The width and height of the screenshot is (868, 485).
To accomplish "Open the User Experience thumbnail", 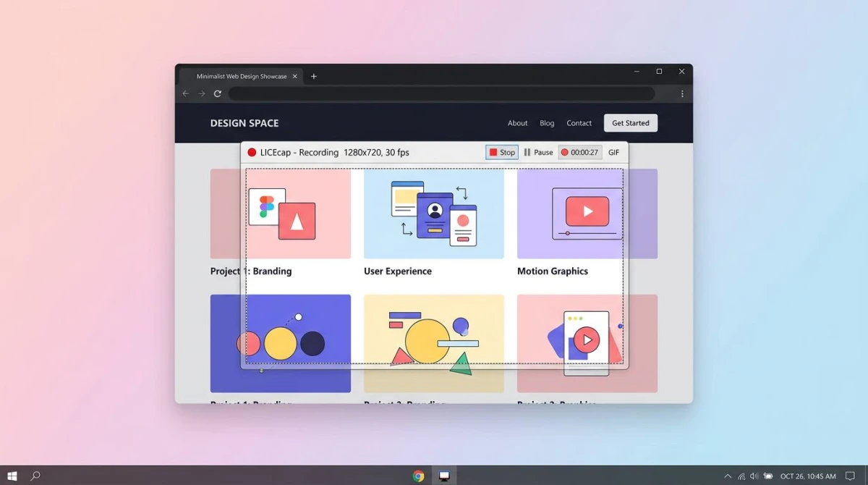I will point(434,214).
